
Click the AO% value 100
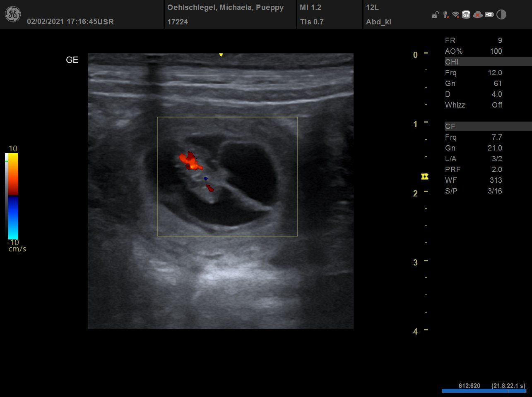[x=496, y=51]
